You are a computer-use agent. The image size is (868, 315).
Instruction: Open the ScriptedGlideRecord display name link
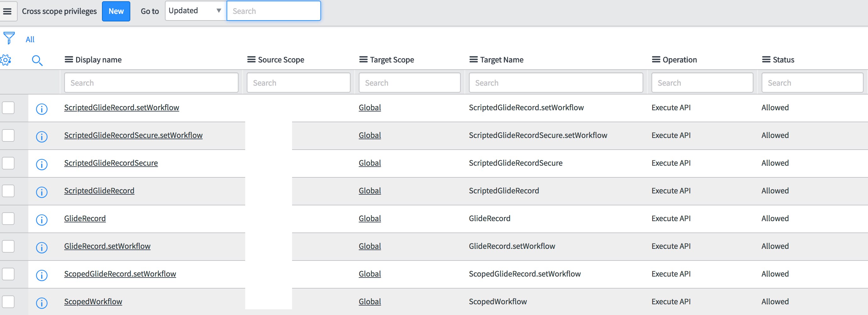(x=99, y=191)
